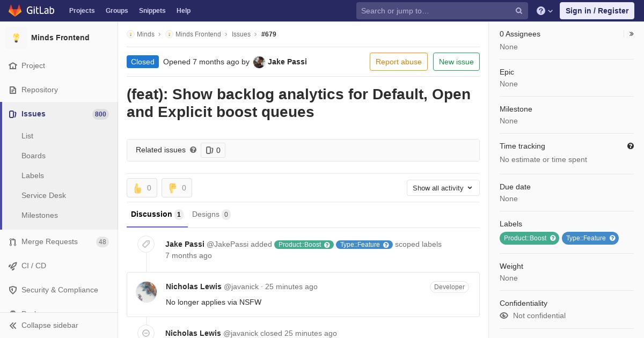This screenshot has width=644, height=338.
Task: Click the CI / CD rocket icon
Action: [13, 266]
